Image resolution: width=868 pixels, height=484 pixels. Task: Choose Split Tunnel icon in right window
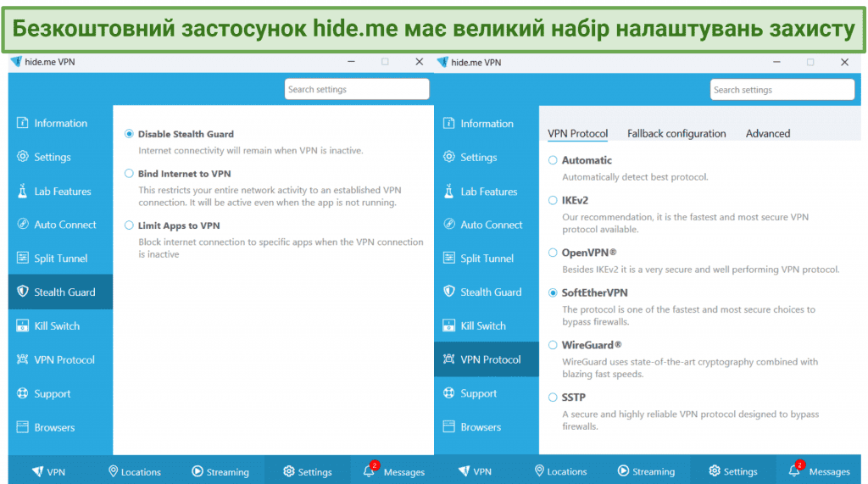[x=449, y=258]
